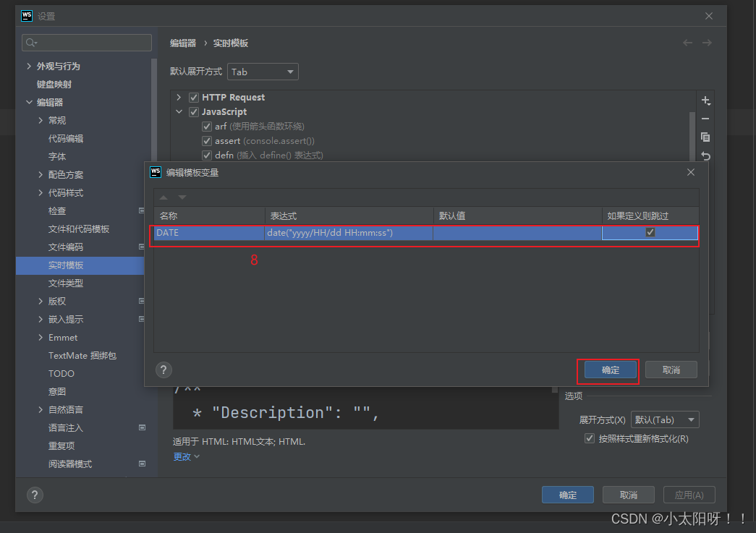This screenshot has width=756, height=533.
Task: Open the 展开方式(X) 默认(Tab) dropdown
Action: [x=664, y=419]
